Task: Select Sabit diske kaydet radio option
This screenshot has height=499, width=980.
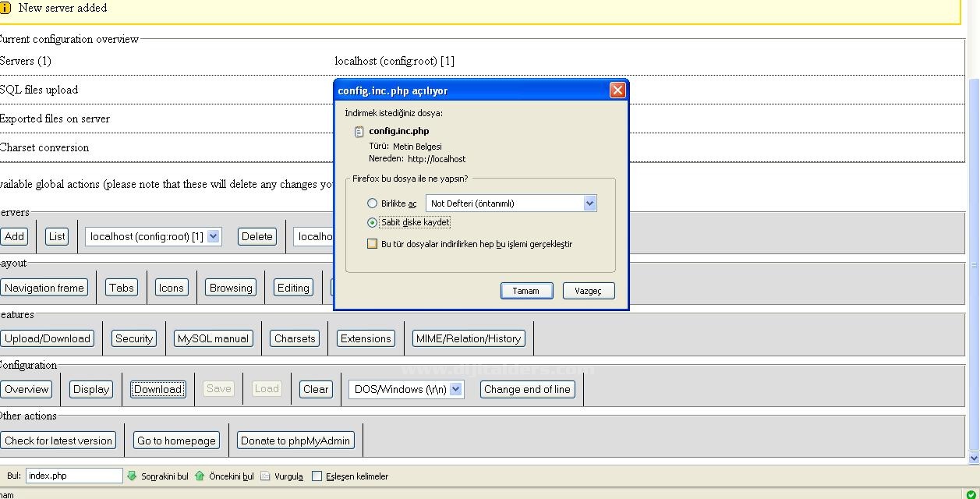Action: (373, 222)
